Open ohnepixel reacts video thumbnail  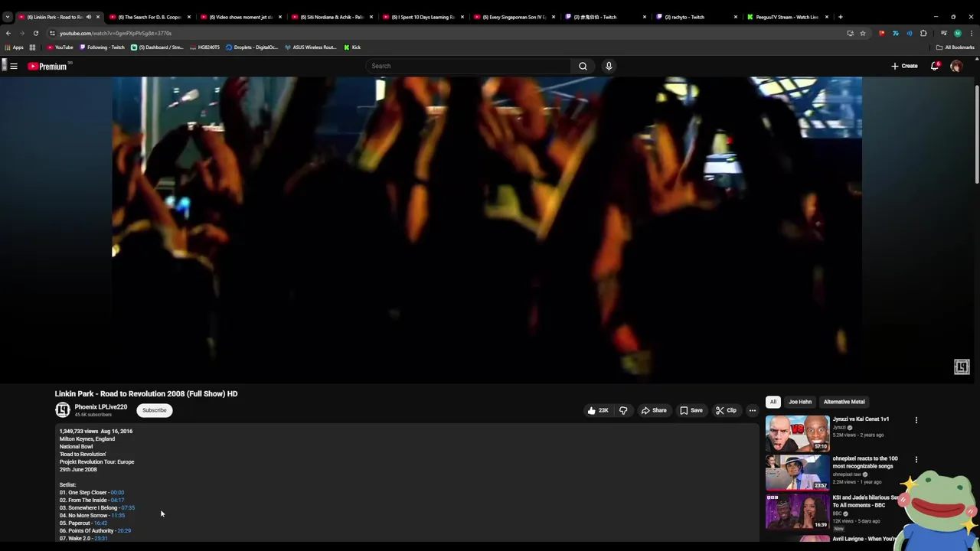(x=797, y=472)
